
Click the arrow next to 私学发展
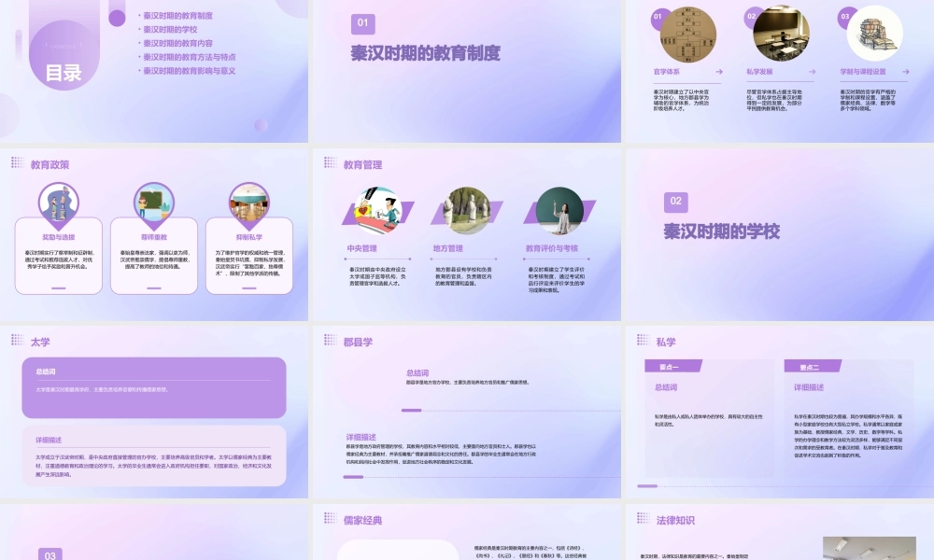pyautogui.click(x=812, y=72)
